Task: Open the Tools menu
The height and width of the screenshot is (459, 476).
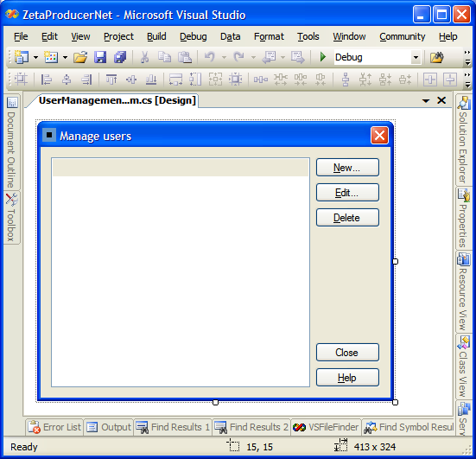Action: point(308,36)
